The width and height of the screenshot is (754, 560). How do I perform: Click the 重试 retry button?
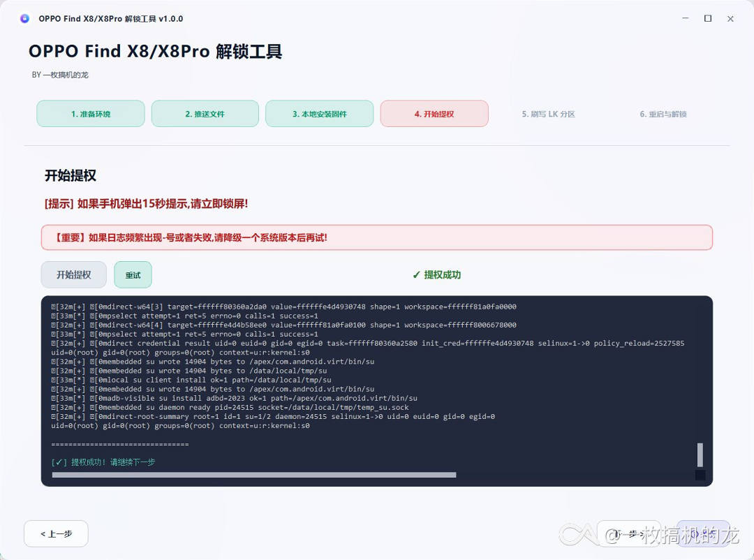click(x=133, y=274)
